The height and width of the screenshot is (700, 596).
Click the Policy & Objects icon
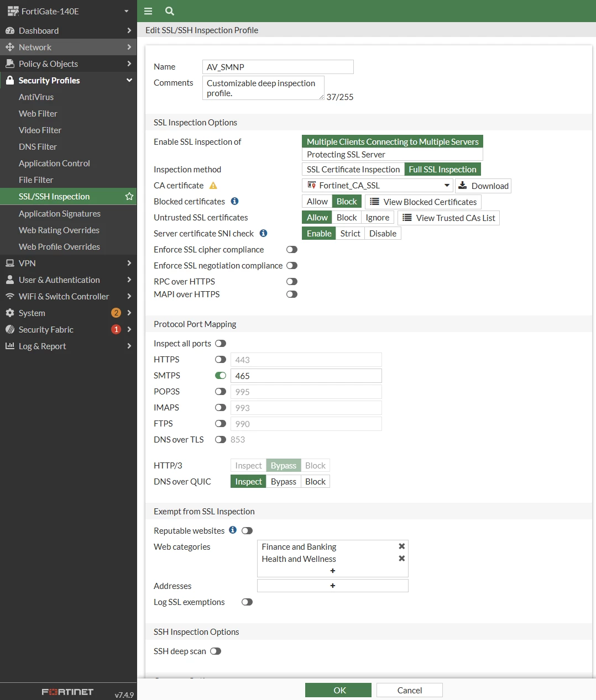10,64
